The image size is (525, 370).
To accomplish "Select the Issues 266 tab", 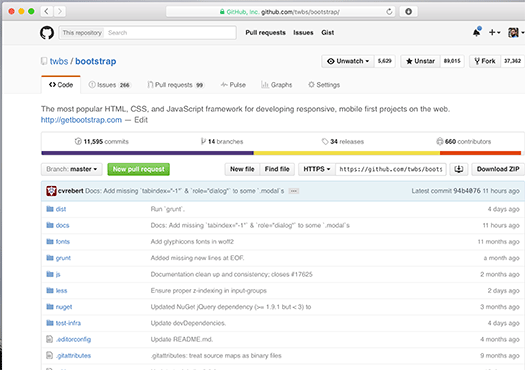I will pos(109,85).
